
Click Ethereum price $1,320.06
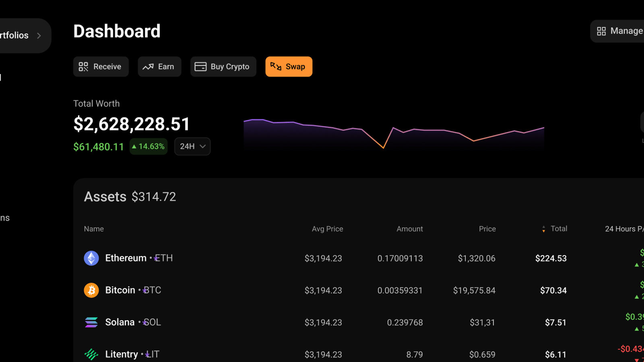point(477,258)
